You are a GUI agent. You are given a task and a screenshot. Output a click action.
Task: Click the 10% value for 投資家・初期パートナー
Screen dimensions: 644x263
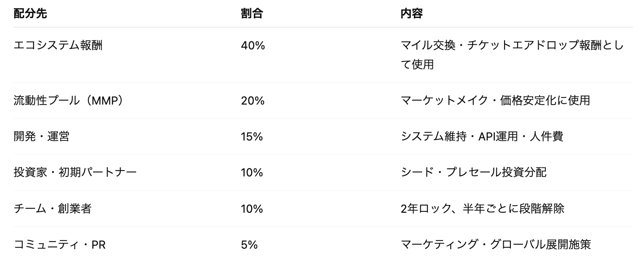[252, 172]
